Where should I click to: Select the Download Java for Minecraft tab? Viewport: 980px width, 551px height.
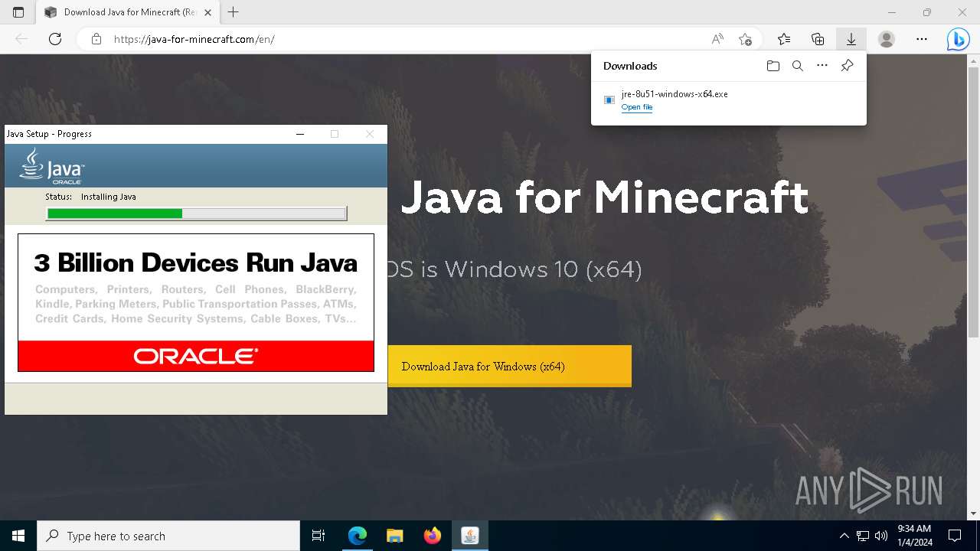coord(126,12)
